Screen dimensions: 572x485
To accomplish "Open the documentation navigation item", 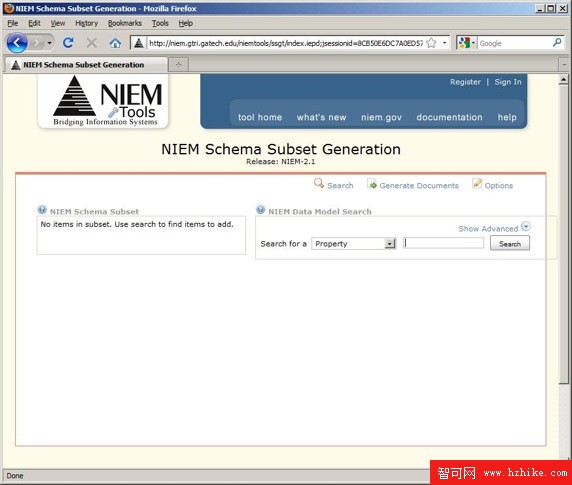I will point(449,117).
